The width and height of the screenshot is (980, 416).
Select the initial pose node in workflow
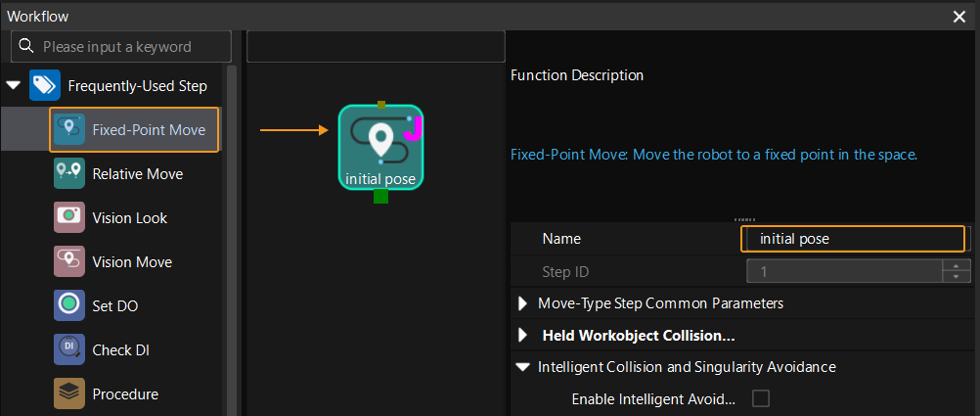pyautogui.click(x=380, y=147)
